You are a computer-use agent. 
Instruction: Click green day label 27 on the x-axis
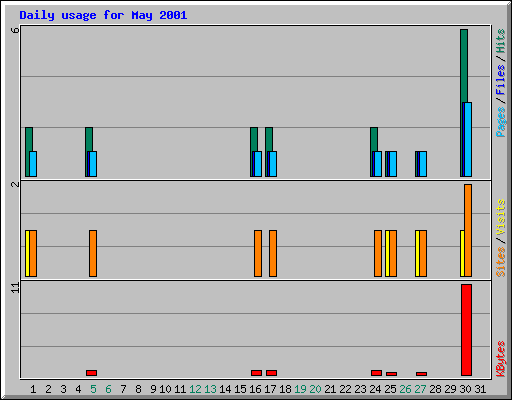coord(420,389)
